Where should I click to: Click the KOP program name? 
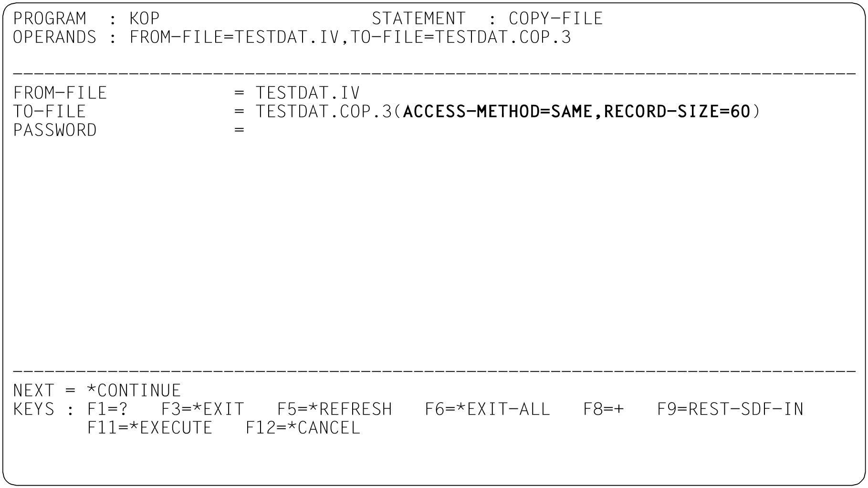pos(144,19)
